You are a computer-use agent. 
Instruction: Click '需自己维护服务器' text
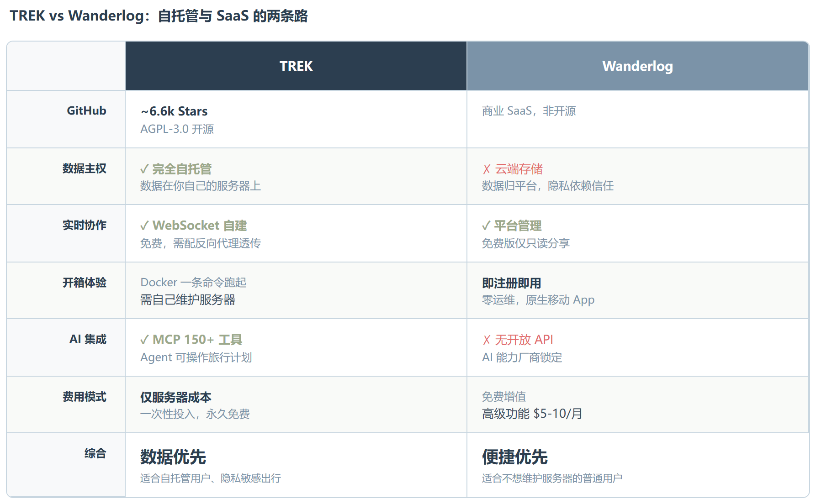click(188, 299)
